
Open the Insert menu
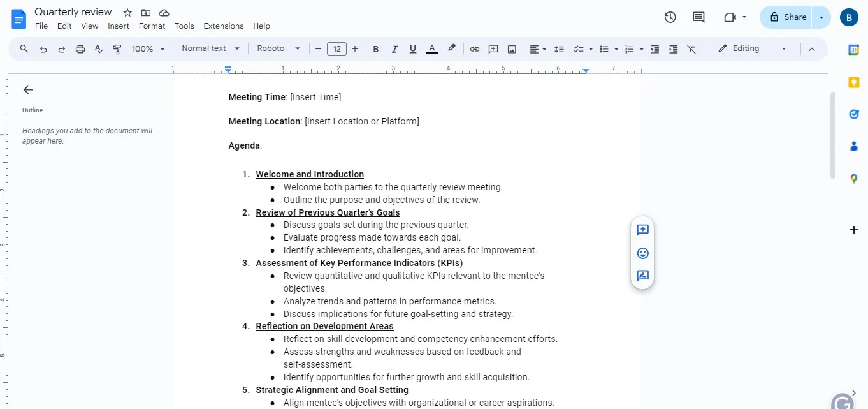tap(119, 26)
